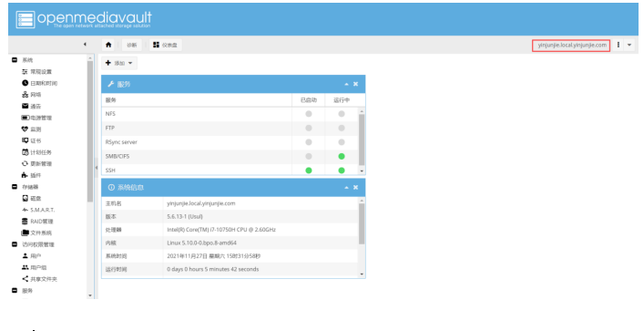Collapse the 系统信息 system information panel
The width and height of the screenshot is (644, 331).
(346, 187)
